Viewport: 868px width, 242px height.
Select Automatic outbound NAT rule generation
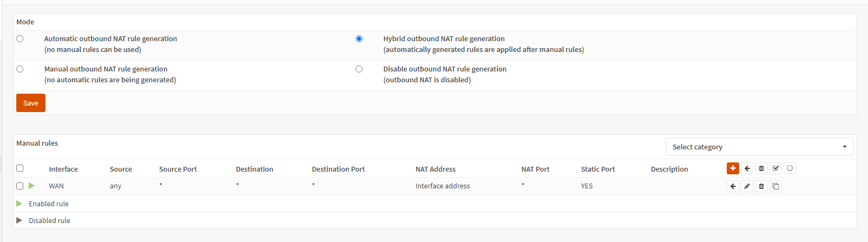coord(20,39)
